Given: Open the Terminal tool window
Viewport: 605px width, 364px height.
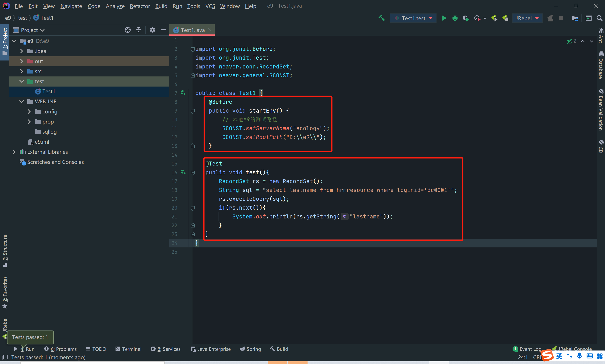Looking at the screenshot, I should (129, 349).
